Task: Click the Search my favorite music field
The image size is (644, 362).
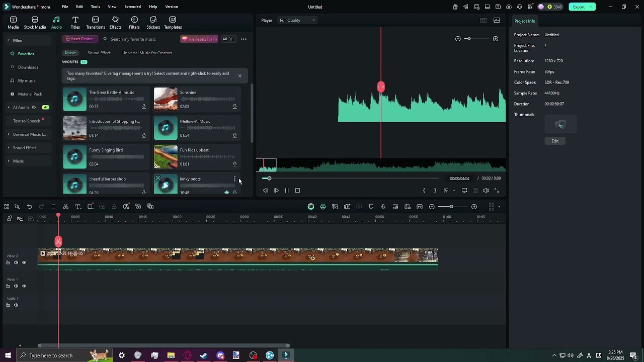Action: [133, 39]
